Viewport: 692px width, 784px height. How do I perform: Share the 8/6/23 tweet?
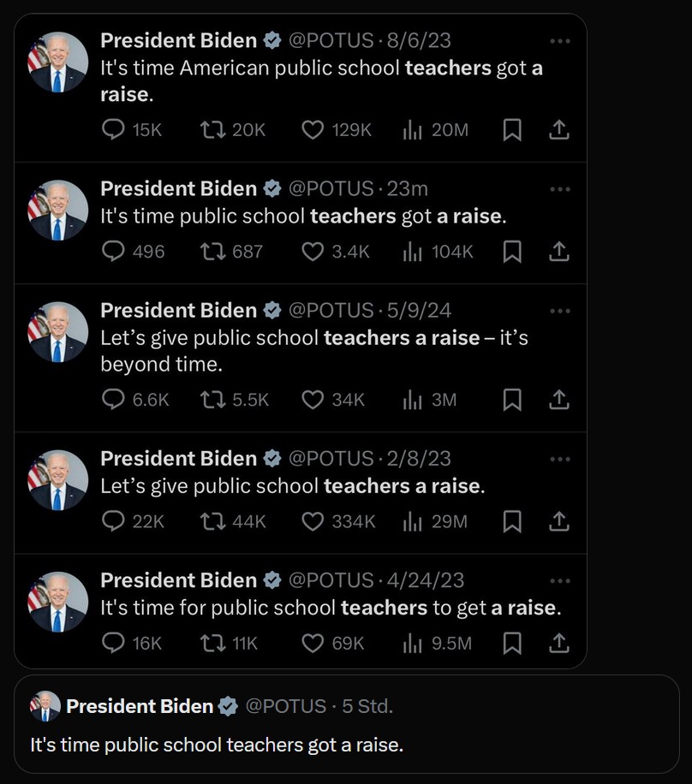click(x=558, y=129)
